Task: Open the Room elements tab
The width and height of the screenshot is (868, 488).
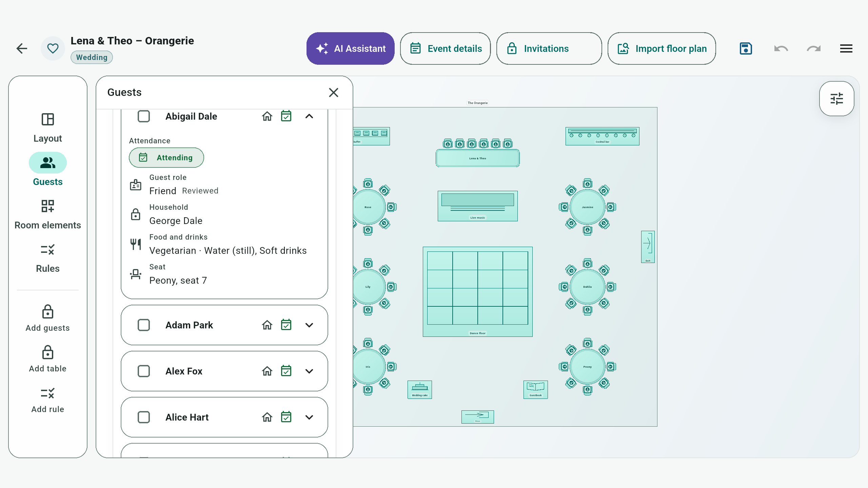Action: click(x=48, y=214)
